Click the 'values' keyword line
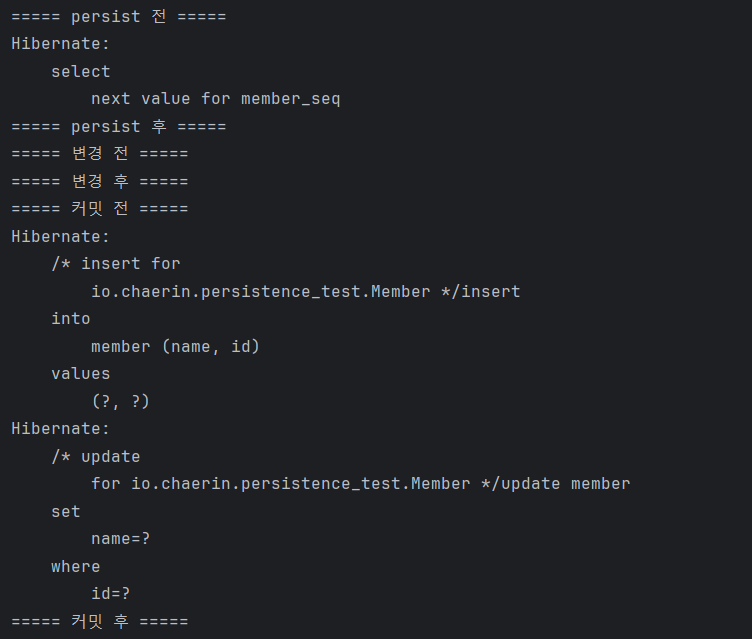The width and height of the screenshot is (752, 639). coord(81,374)
